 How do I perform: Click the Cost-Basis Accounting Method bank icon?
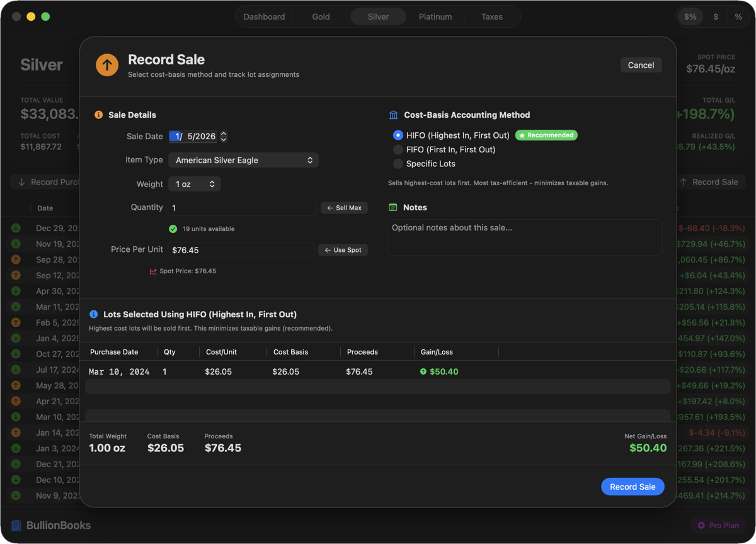(x=394, y=115)
